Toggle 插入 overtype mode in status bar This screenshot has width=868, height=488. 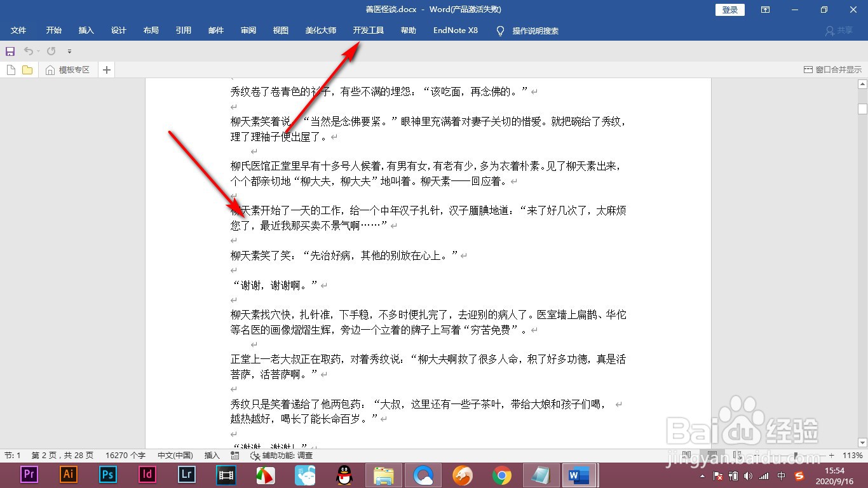[x=212, y=455]
